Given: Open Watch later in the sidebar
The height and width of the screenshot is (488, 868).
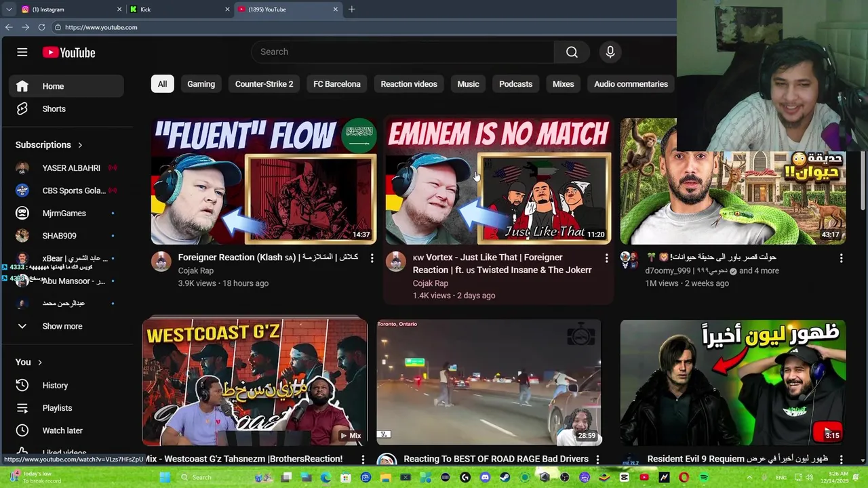Looking at the screenshot, I should pos(66,430).
